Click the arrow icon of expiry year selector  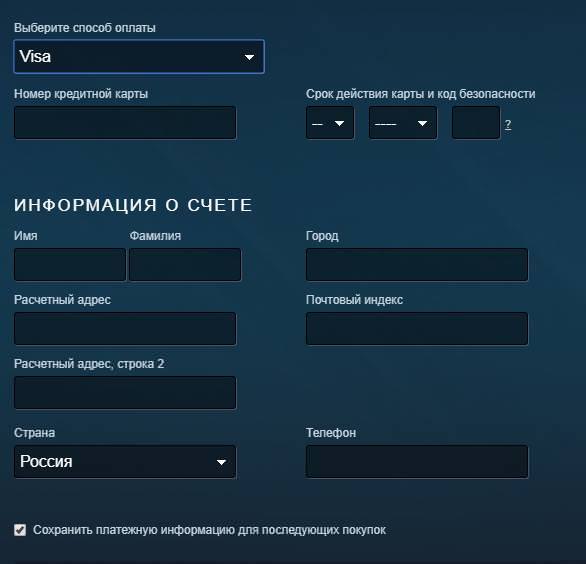point(422,123)
